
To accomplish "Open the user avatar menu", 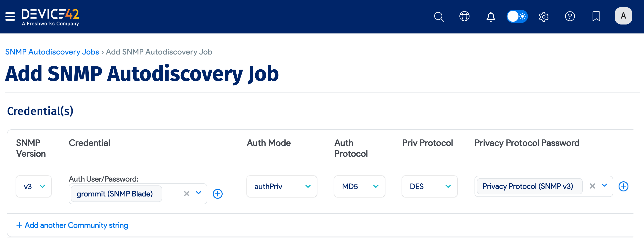I will coord(623,16).
